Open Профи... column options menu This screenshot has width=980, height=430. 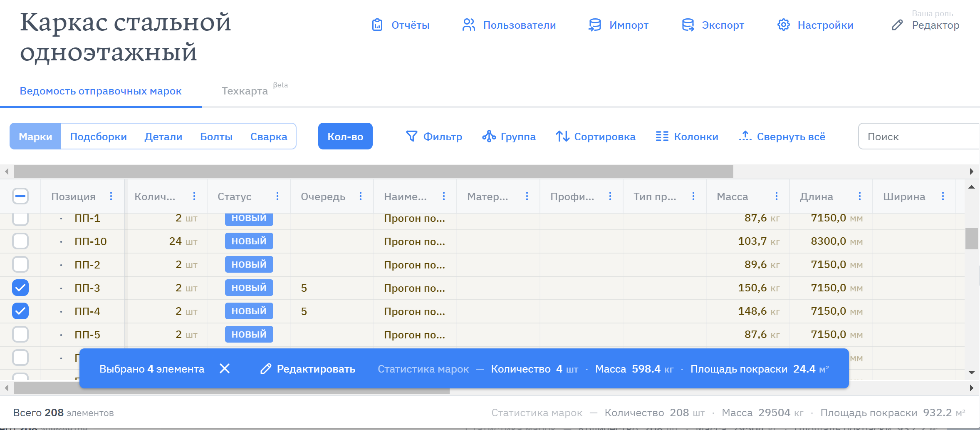pyautogui.click(x=610, y=196)
